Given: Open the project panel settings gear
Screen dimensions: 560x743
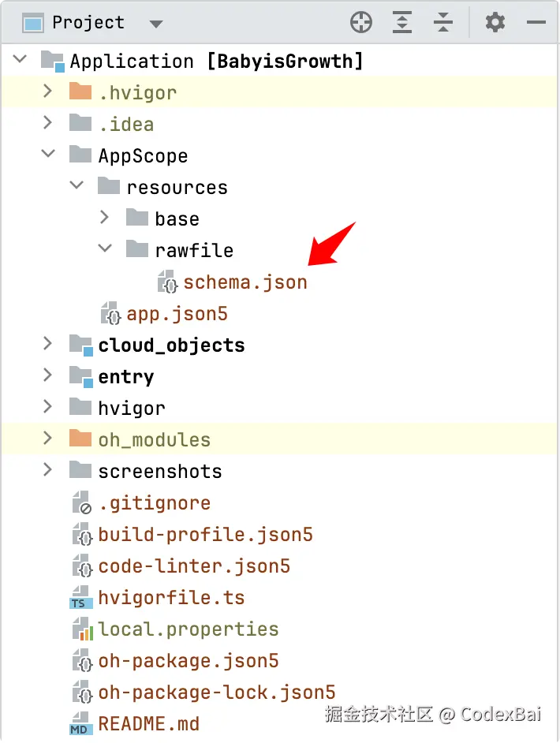Looking at the screenshot, I should coord(495,23).
